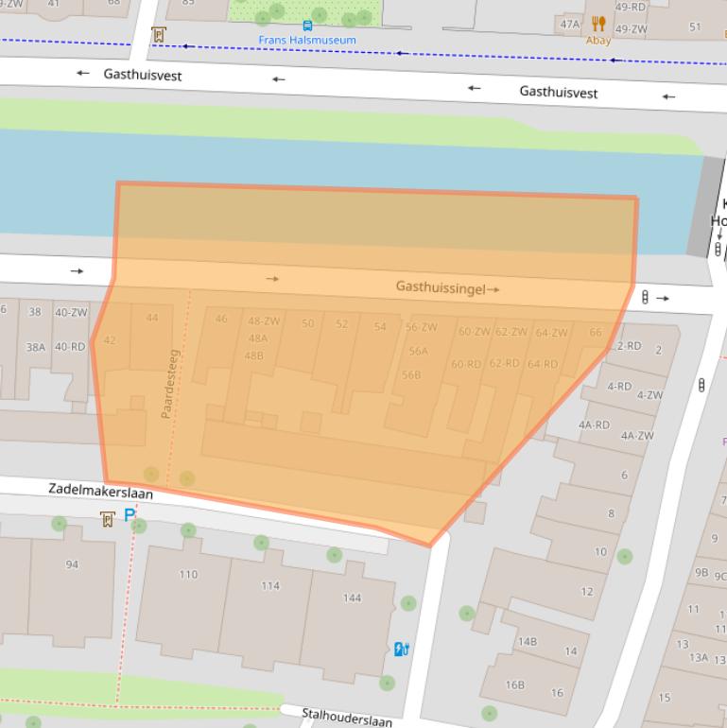
Task: Click the Gasthuissingel street label
Action: (x=441, y=286)
